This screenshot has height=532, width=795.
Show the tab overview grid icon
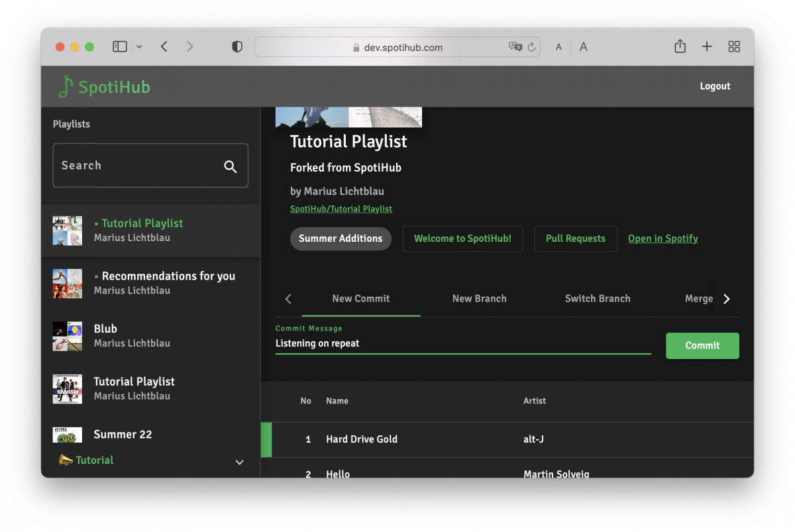(734, 46)
